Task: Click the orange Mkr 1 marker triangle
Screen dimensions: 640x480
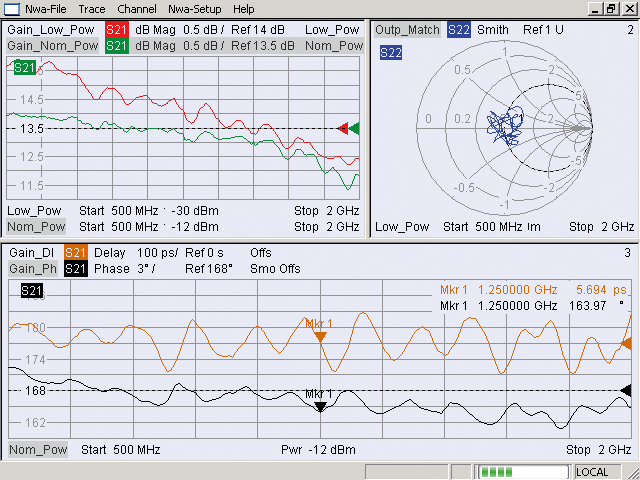Action: coord(320,337)
